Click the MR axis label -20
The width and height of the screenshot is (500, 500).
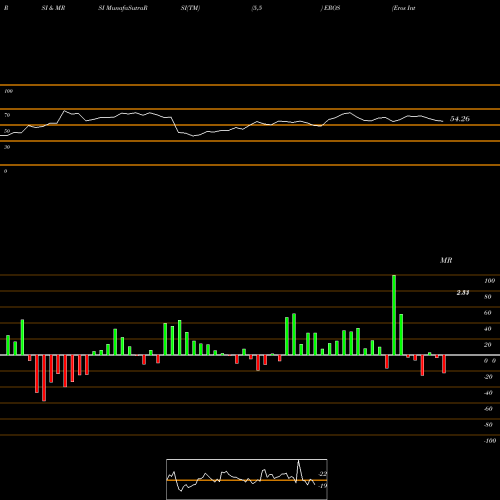pos(488,377)
